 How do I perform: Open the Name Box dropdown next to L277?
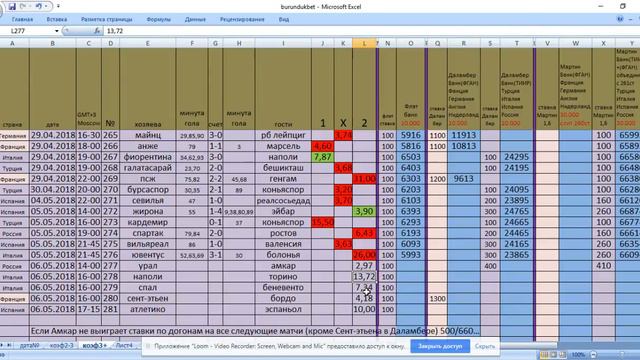(x=57, y=31)
